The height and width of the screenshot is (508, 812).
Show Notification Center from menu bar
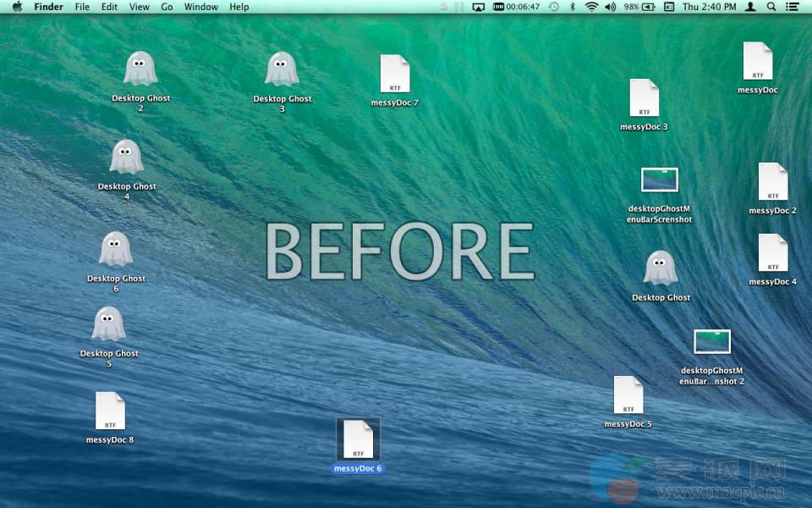tap(793, 7)
